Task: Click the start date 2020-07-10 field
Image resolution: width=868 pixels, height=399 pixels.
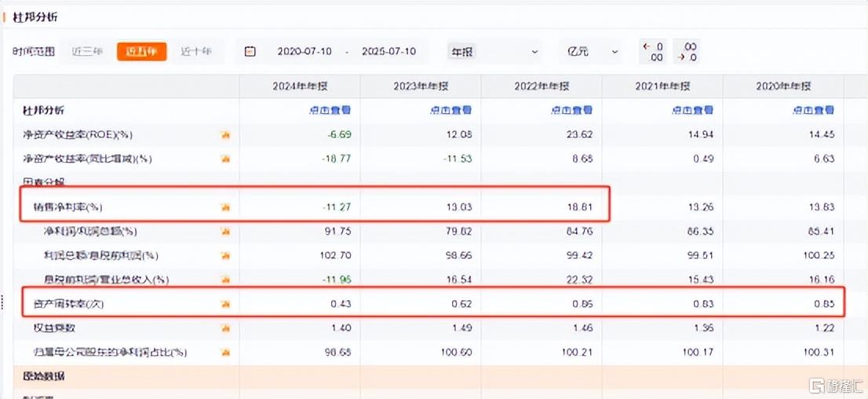Action: click(x=305, y=52)
